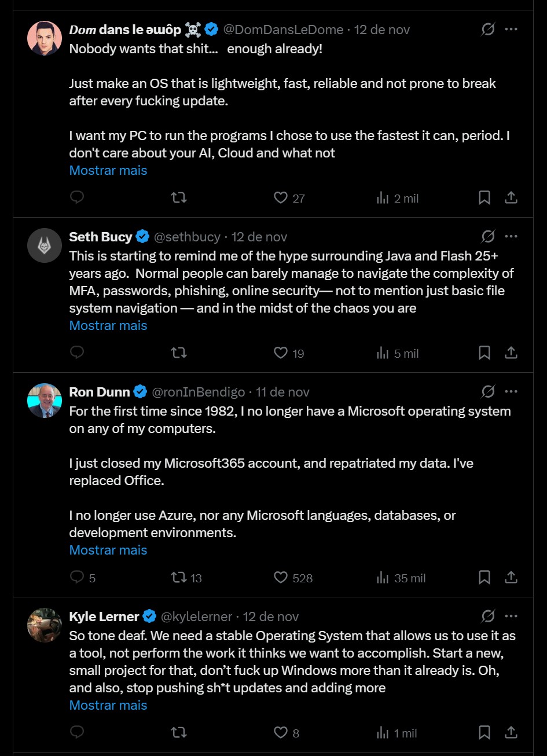Open @ronInBendigo profile handle

tap(199, 392)
